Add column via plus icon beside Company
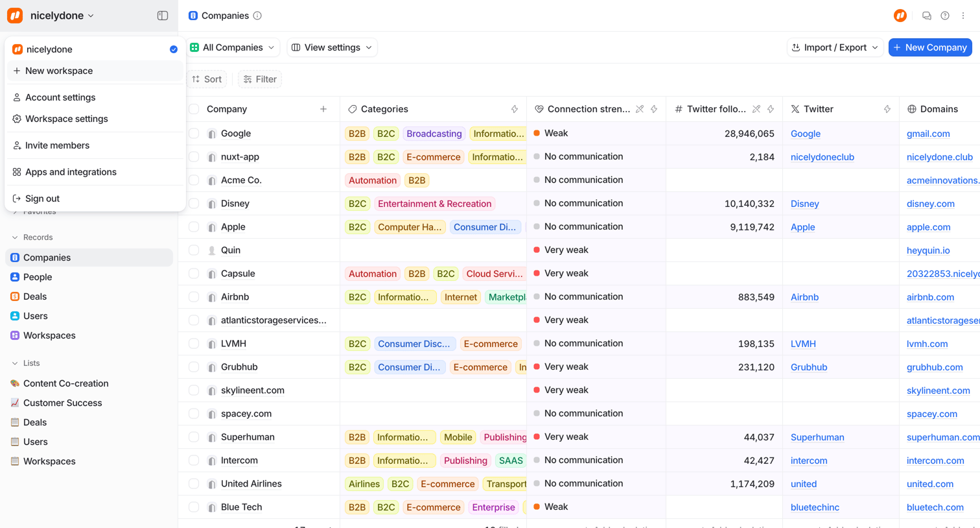 tap(323, 109)
